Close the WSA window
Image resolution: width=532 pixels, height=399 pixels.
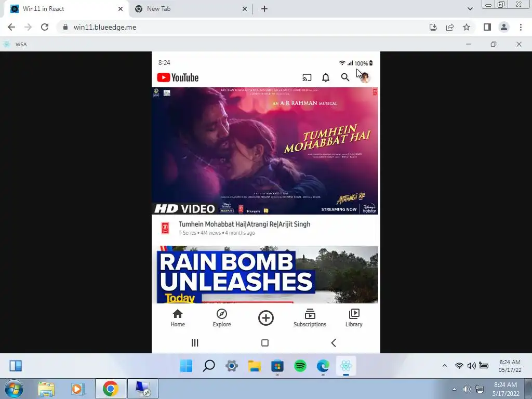tap(519, 44)
